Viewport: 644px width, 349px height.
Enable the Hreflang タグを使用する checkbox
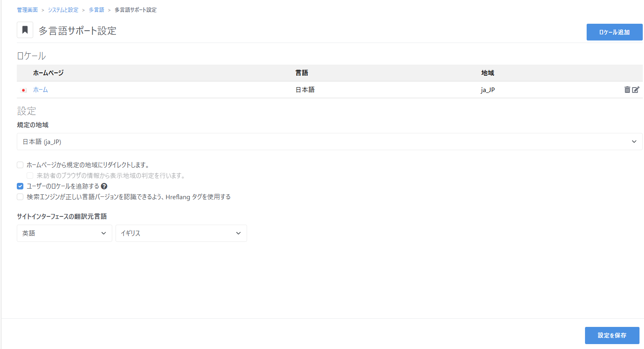[x=20, y=197]
